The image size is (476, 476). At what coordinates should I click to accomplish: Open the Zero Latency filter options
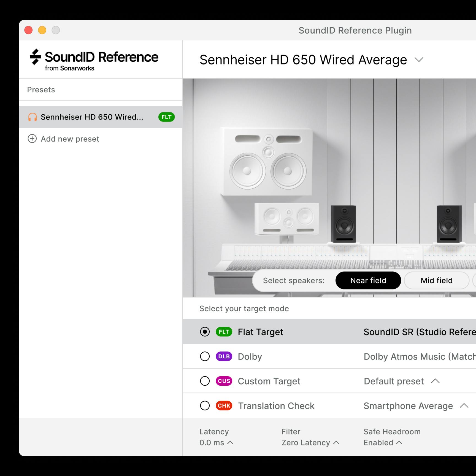310,443
